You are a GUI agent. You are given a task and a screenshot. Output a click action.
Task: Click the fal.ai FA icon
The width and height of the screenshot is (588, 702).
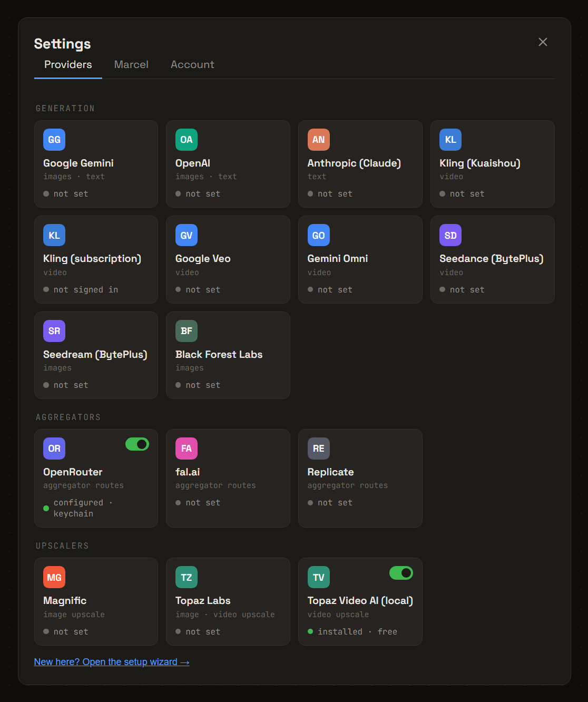click(187, 448)
